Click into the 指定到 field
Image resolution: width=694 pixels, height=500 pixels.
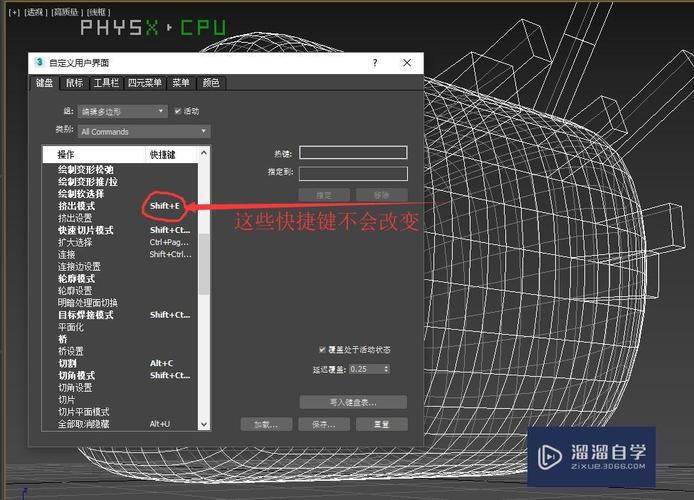353,173
